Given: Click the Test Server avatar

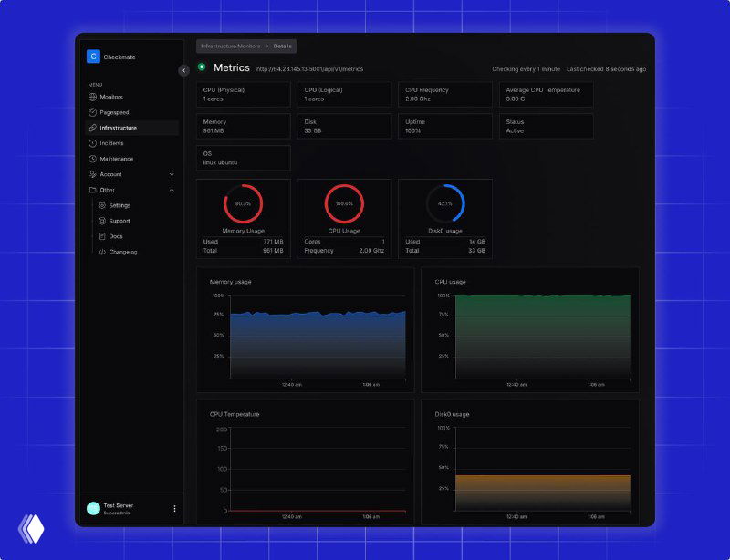Looking at the screenshot, I should (93, 509).
